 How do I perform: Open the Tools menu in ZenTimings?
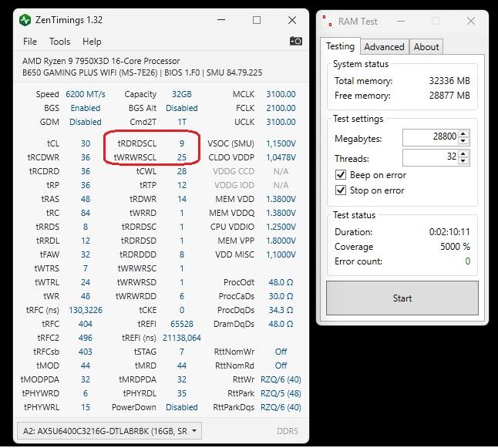click(x=59, y=42)
